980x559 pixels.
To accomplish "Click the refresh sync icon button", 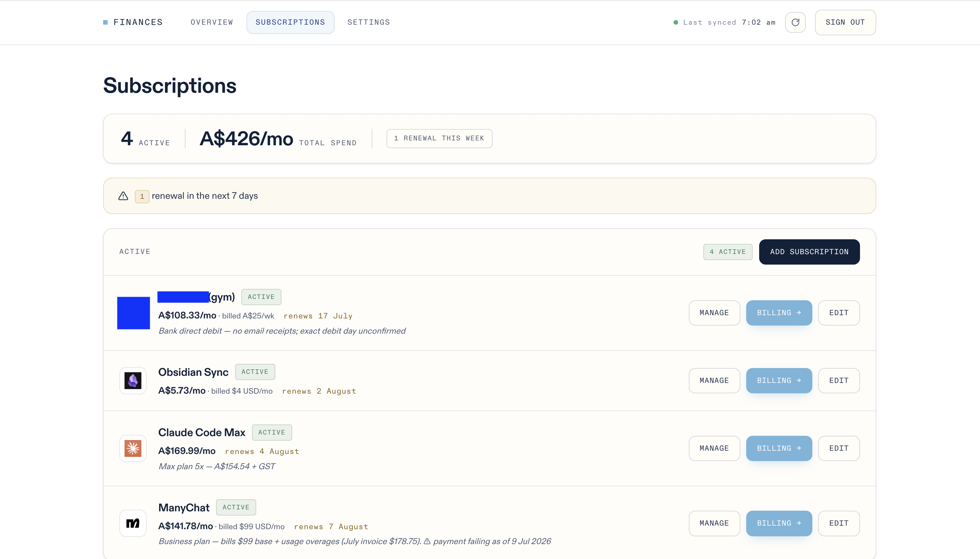I will tap(795, 22).
